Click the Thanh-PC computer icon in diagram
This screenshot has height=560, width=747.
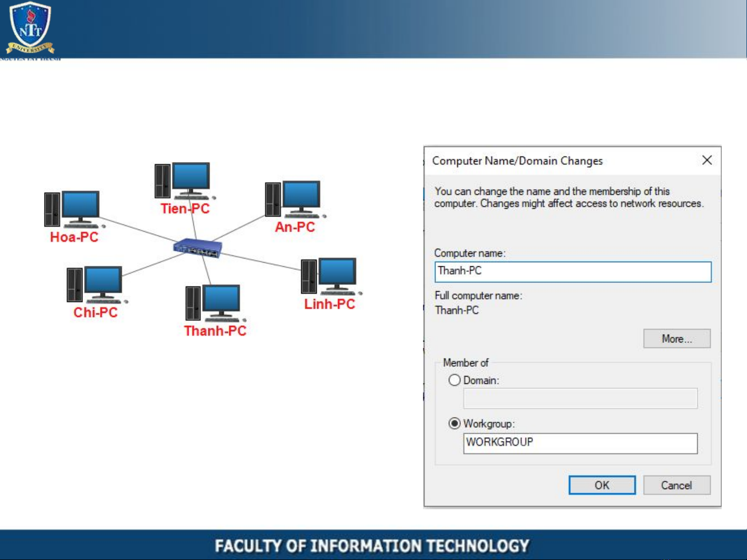coord(214,303)
